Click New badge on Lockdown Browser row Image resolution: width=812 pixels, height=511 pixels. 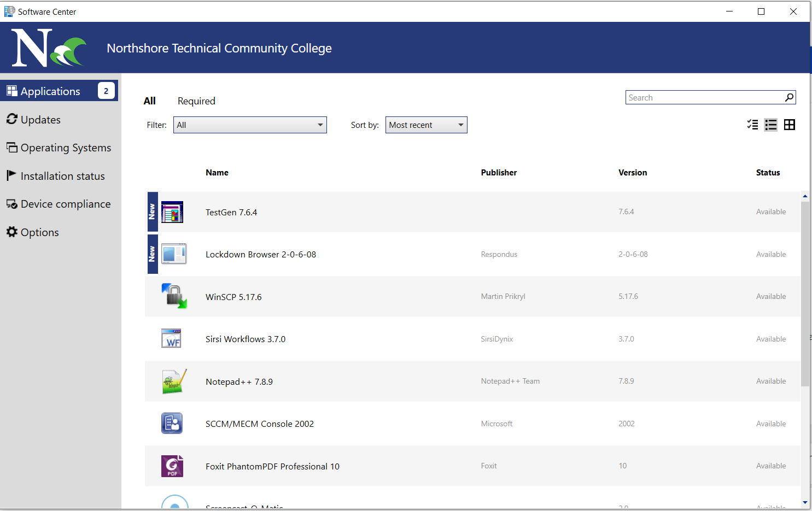(x=153, y=254)
